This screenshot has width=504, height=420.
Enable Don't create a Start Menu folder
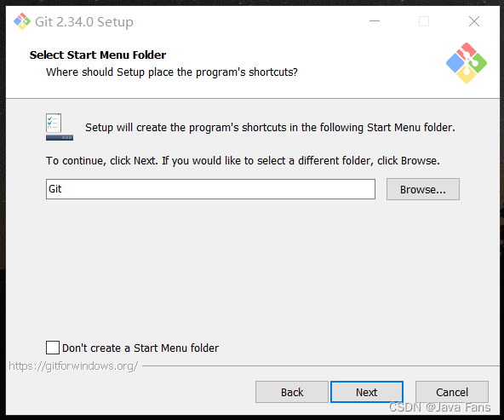[x=53, y=348]
